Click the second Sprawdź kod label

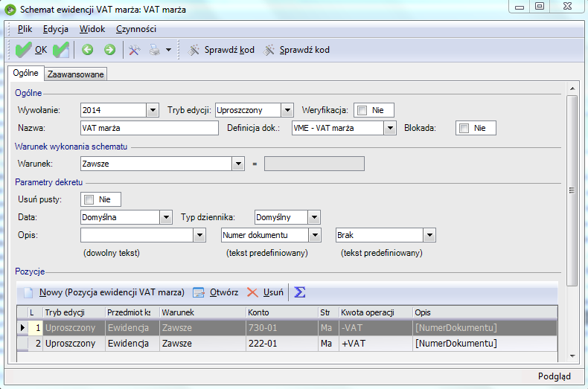click(x=304, y=50)
